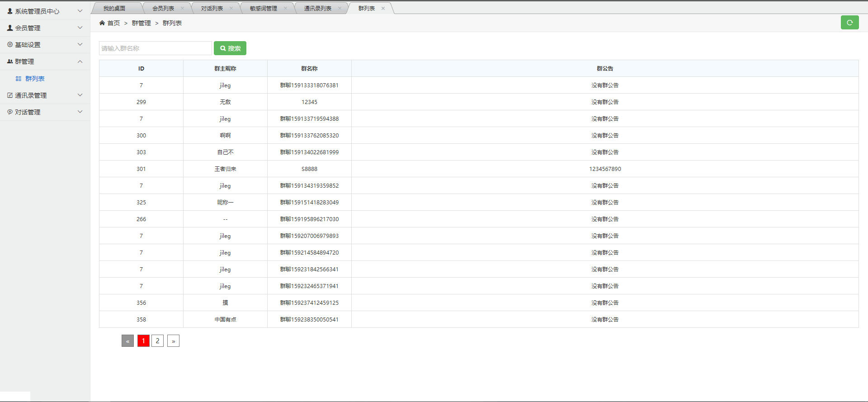This screenshot has height=402, width=868.
Task: Expand the 基础设置 sidebar section
Action: click(80, 44)
